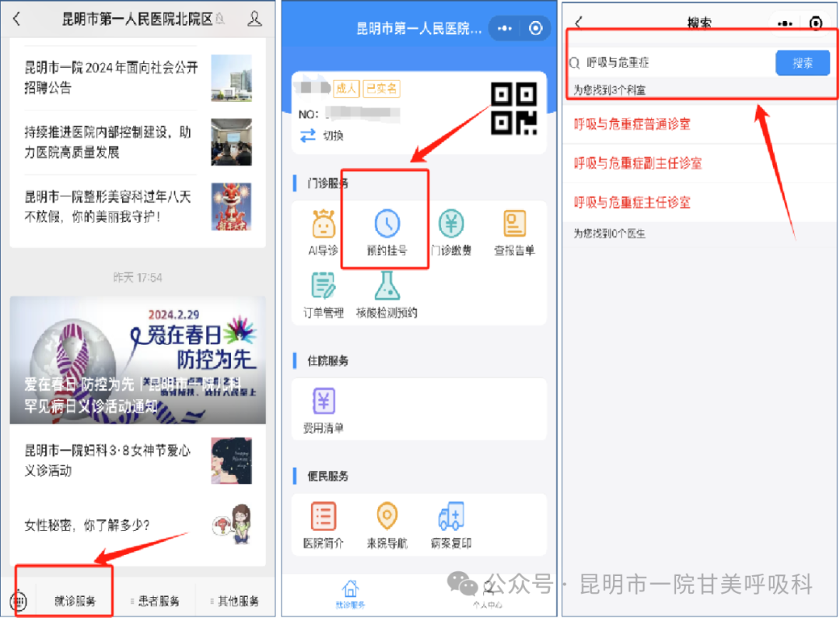Viewport: 840px width, 618px height.
Task: Open AI导诊 guidance service
Action: (323, 233)
